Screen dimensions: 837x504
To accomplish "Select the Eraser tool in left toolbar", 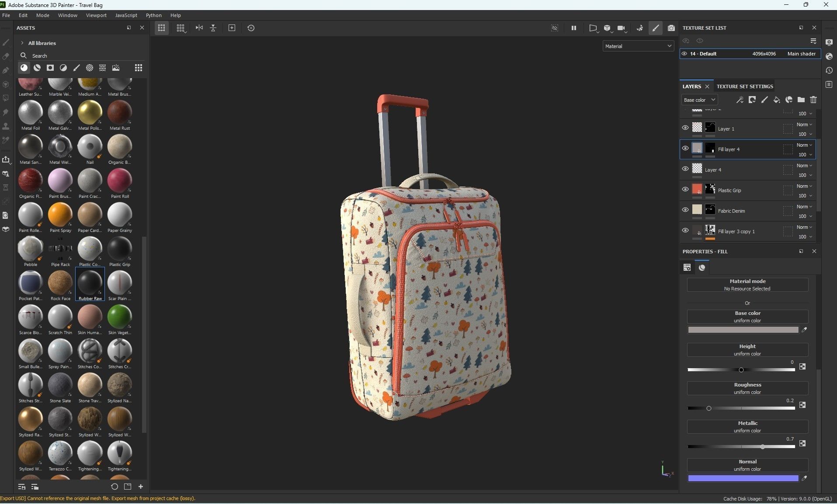I will [x=6, y=56].
